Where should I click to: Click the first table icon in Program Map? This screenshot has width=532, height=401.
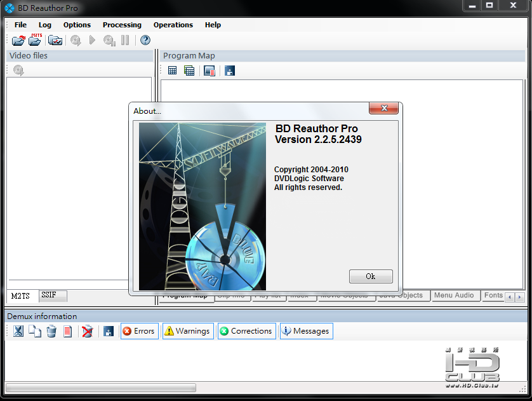(172, 71)
